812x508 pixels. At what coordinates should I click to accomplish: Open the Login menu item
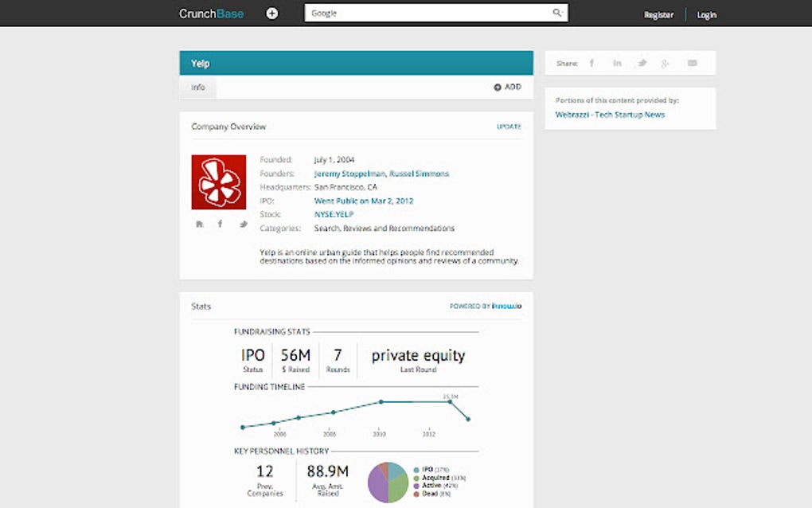tap(707, 14)
